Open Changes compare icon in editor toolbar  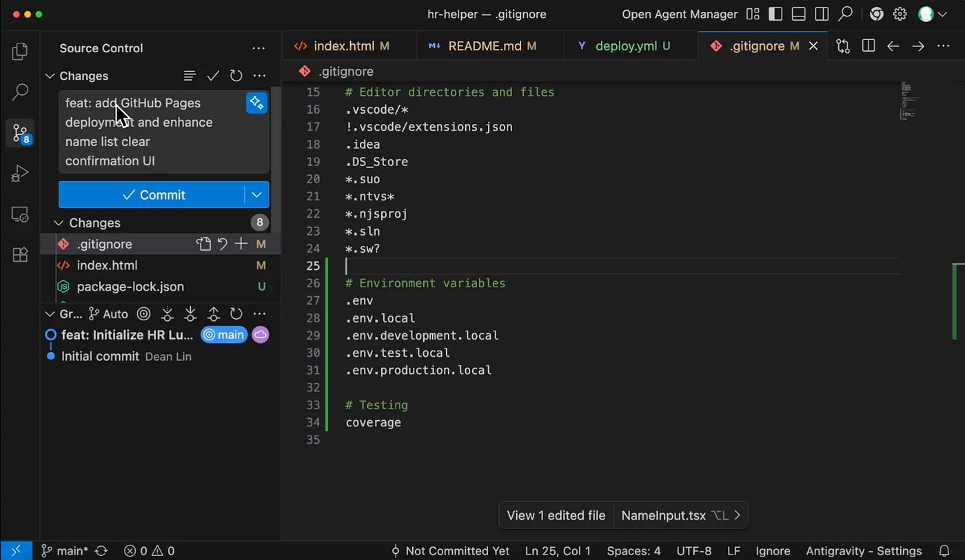843,46
